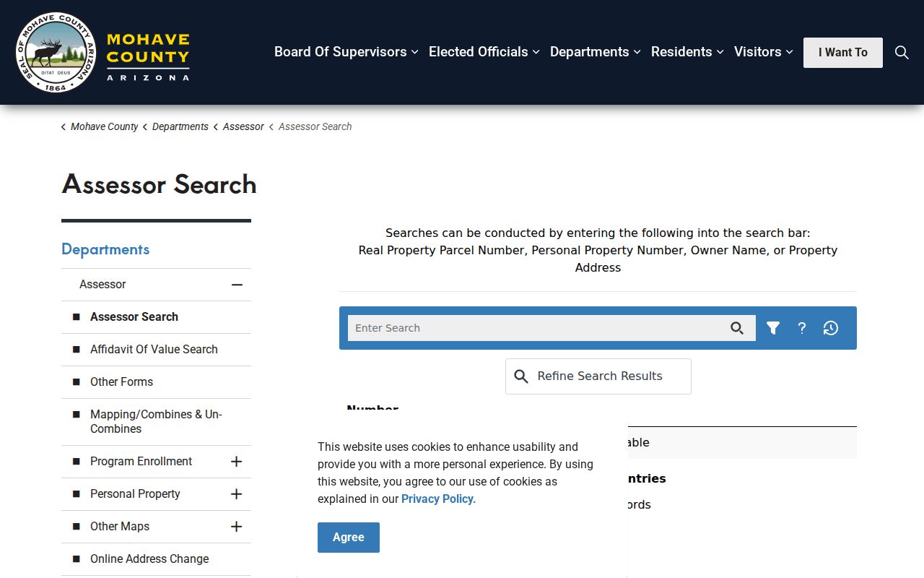This screenshot has height=578, width=924.
Task: Open Personal Property sidebar link
Action: coord(135,493)
